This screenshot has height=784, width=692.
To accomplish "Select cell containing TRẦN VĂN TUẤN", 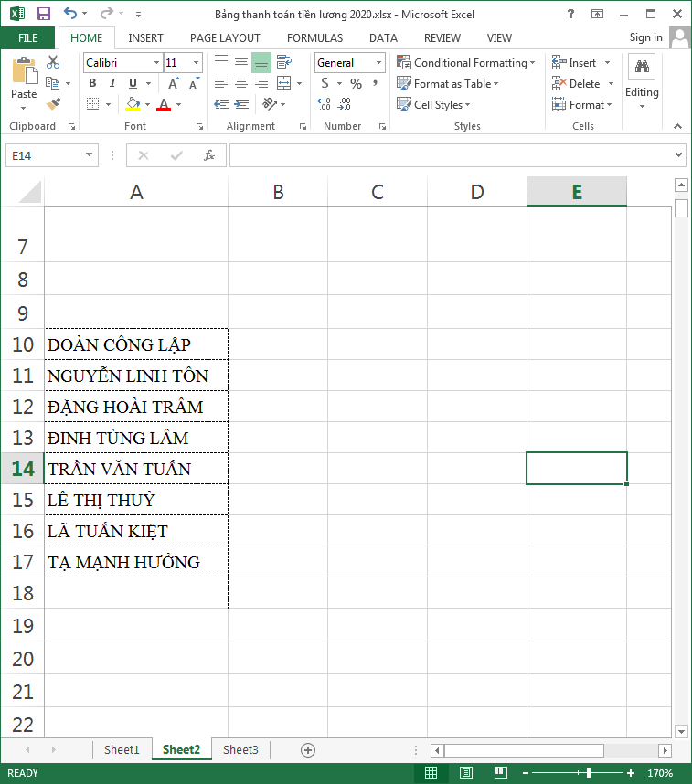I will pyautogui.click(x=135, y=469).
